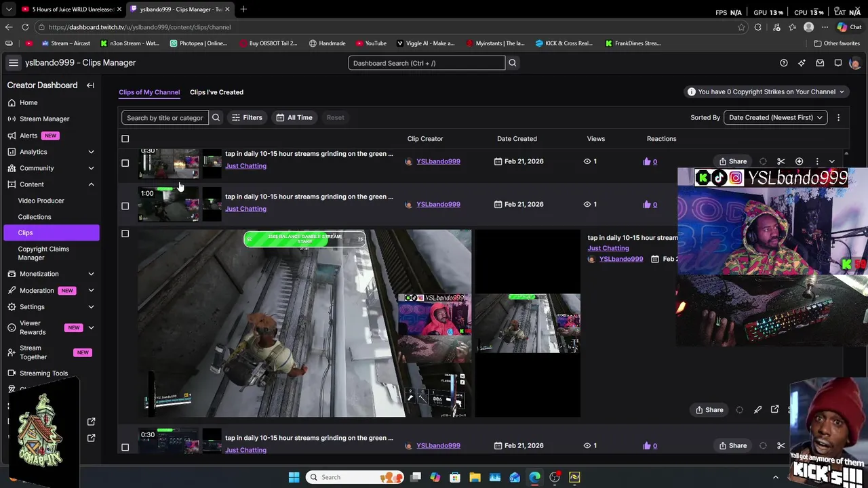Expand the Viewer Rewards sidebar section
868x488 pixels.
pyautogui.click(x=91, y=328)
